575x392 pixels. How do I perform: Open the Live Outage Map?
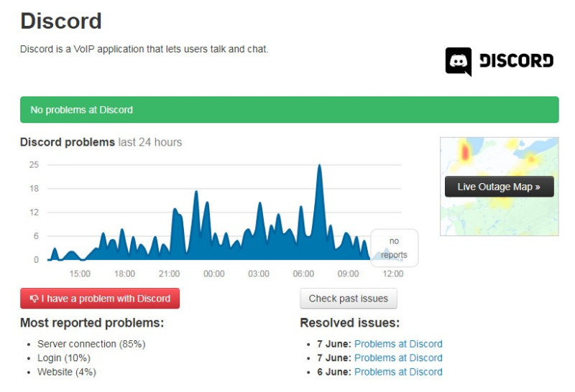499,187
